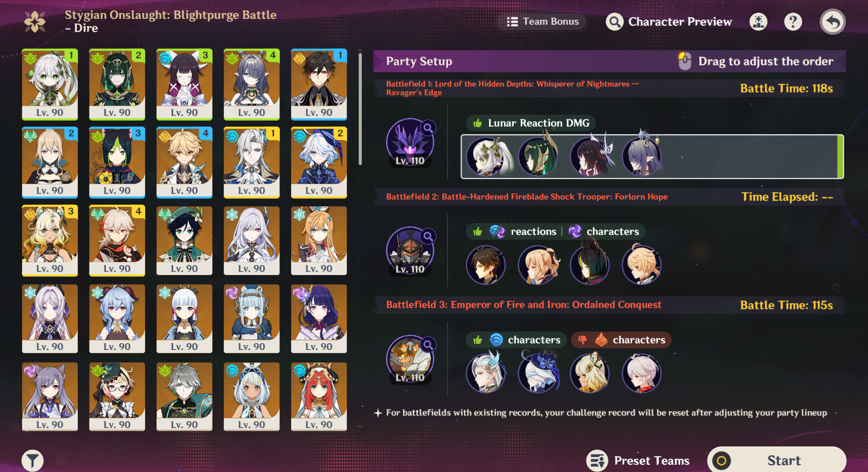The height and width of the screenshot is (472, 868).
Task: Open the Team Bonus list
Action: [542, 22]
